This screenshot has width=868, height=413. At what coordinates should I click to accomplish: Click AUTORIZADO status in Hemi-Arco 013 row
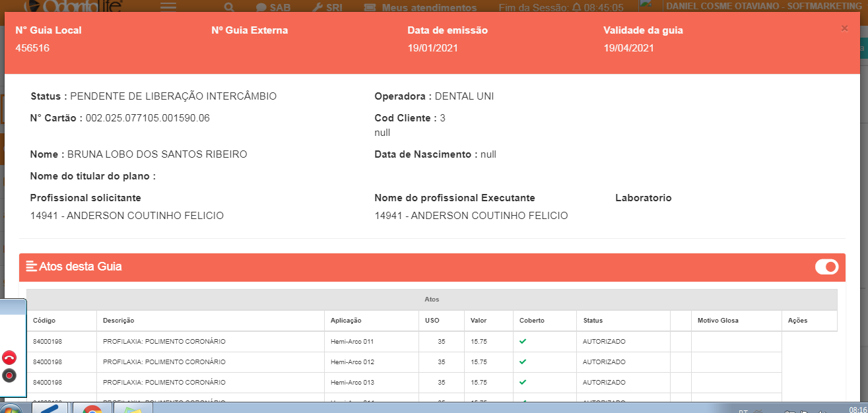point(604,382)
